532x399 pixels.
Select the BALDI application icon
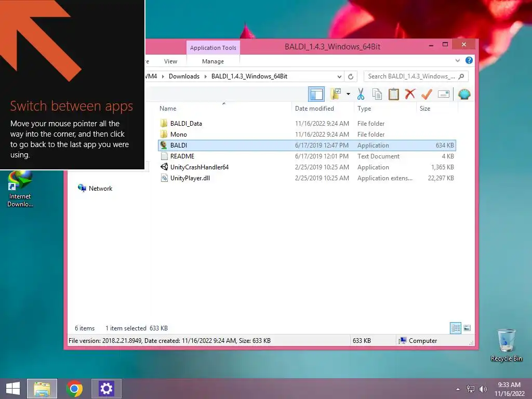click(164, 145)
